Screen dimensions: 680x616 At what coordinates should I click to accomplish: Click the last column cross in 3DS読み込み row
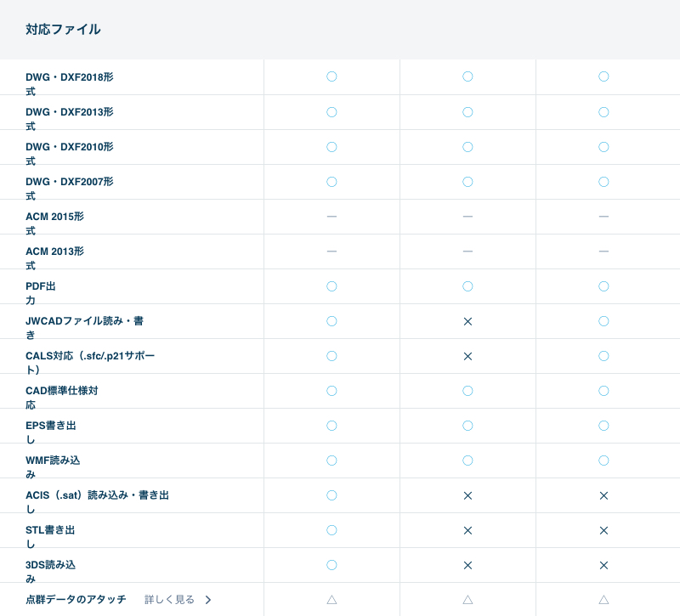click(603, 565)
